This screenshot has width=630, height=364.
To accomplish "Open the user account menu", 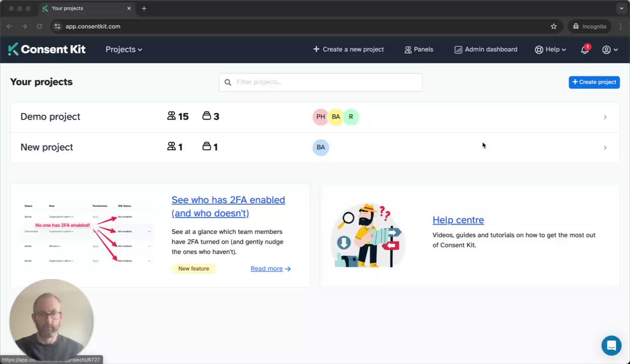I will pos(610,50).
